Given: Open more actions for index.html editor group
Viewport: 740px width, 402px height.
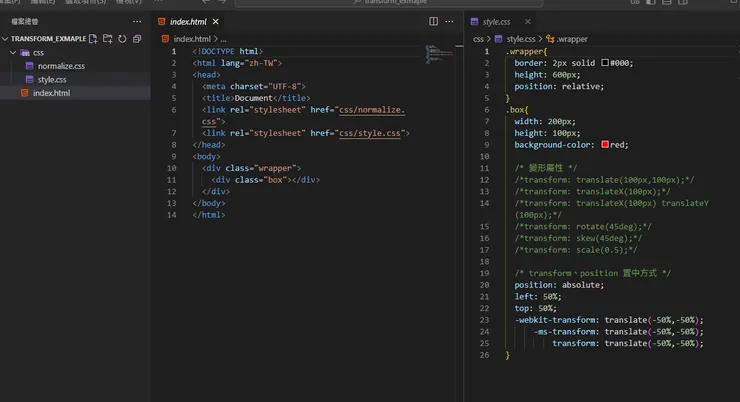Looking at the screenshot, I should [450, 21].
